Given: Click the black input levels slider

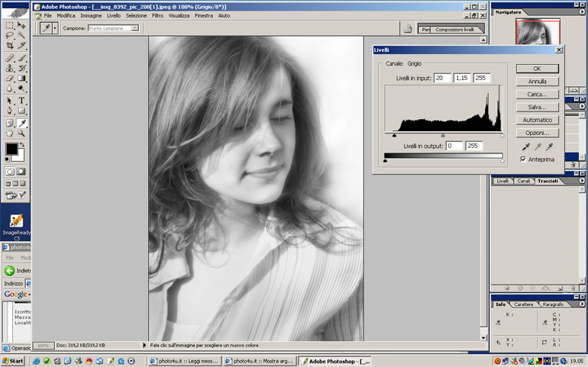Looking at the screenshot, I should tap(395, 135).
